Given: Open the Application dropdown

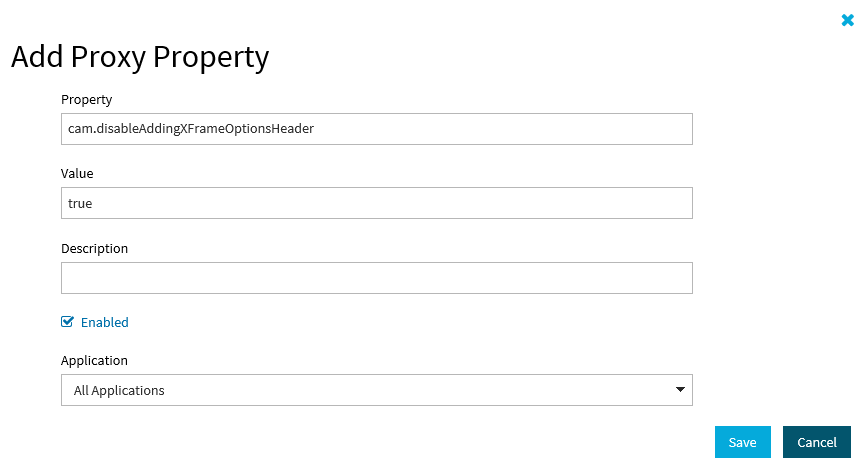Looking at the screenshot, I should click(x=376, y=390).
